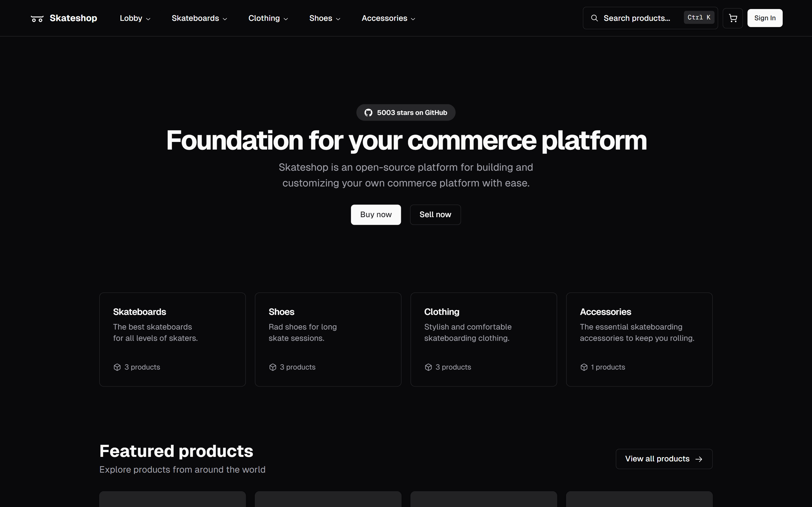
Task: Open View all products
Action: (664, 459)
